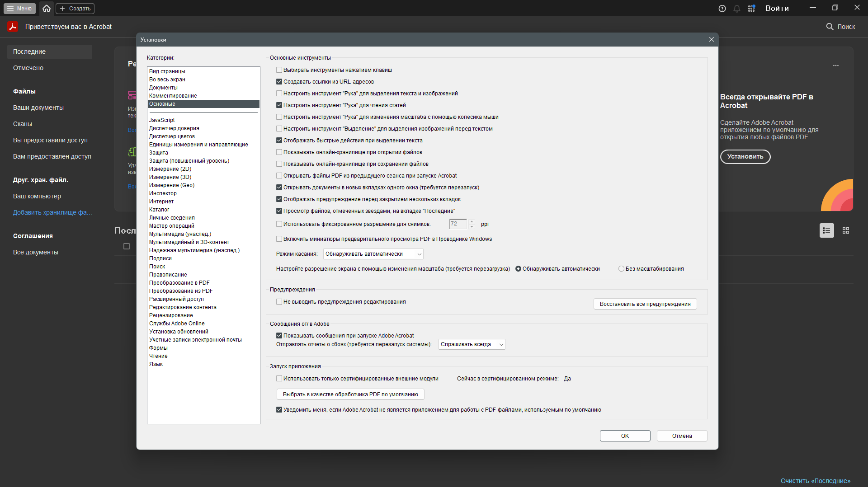Click the 'Установить' button in promo card

point(745,157)
